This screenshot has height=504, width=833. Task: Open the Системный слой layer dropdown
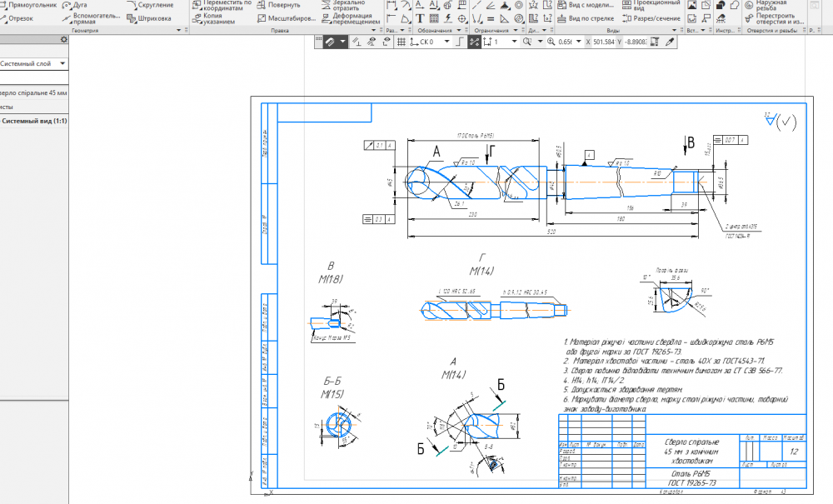click(33, 63)
